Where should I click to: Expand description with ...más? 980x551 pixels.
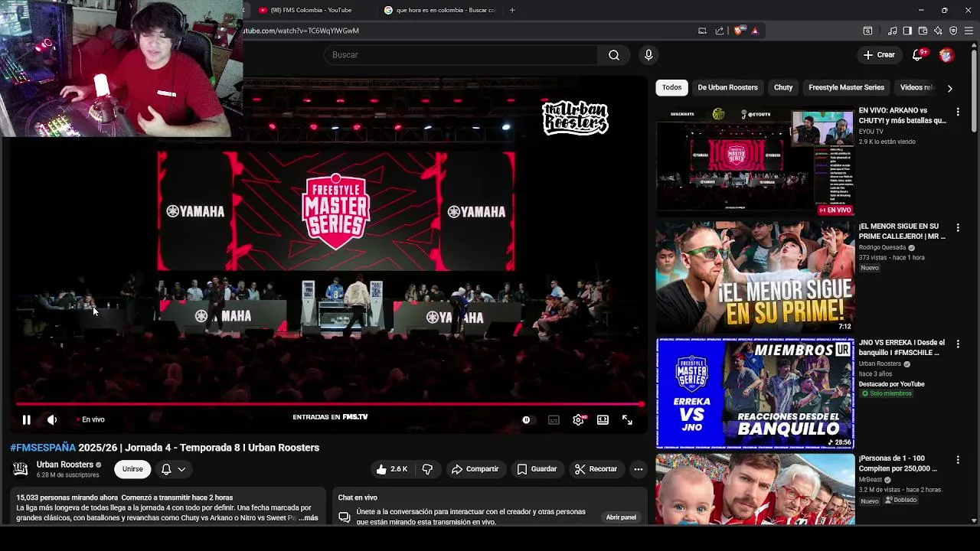click(x=308, y=518)
